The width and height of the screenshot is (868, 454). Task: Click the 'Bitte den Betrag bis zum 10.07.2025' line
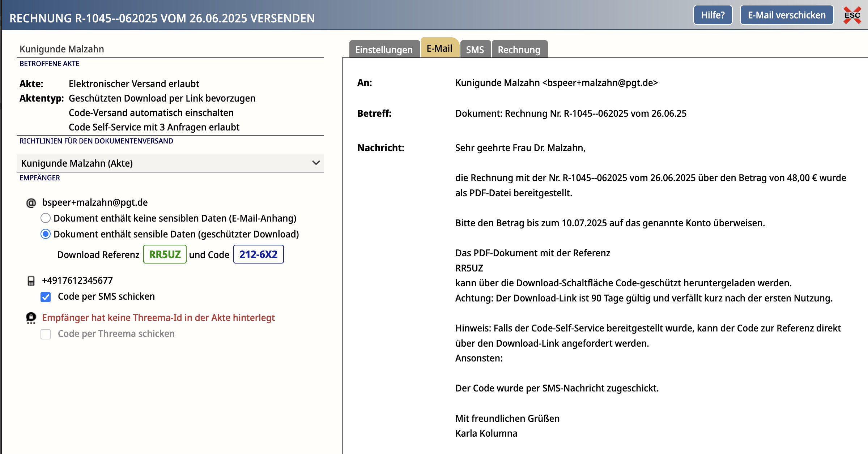coord(610,223)
